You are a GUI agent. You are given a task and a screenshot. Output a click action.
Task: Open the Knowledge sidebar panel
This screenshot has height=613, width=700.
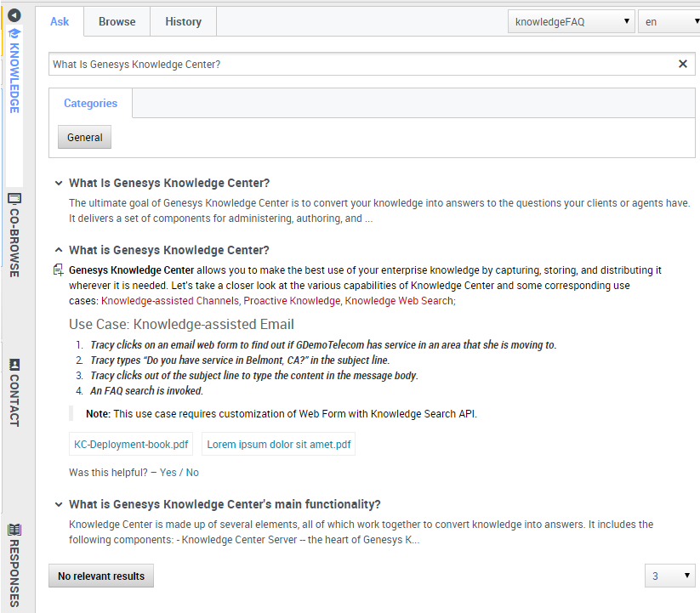coord(14,72)
